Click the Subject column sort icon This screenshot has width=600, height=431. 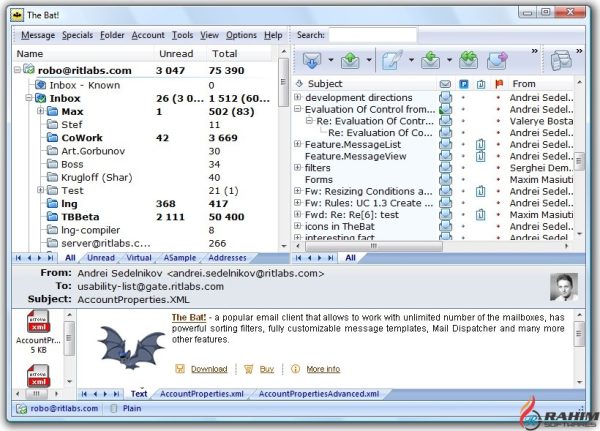(x=299, y=83)
